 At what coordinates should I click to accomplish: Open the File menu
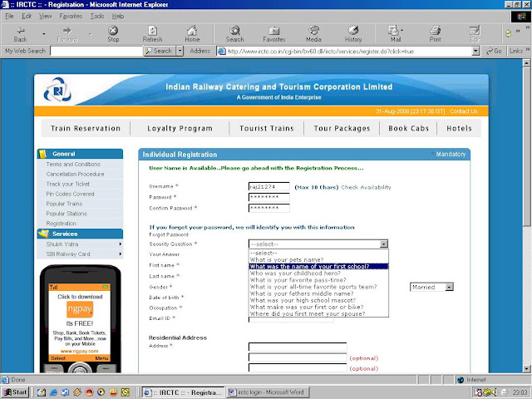[9, 16]
